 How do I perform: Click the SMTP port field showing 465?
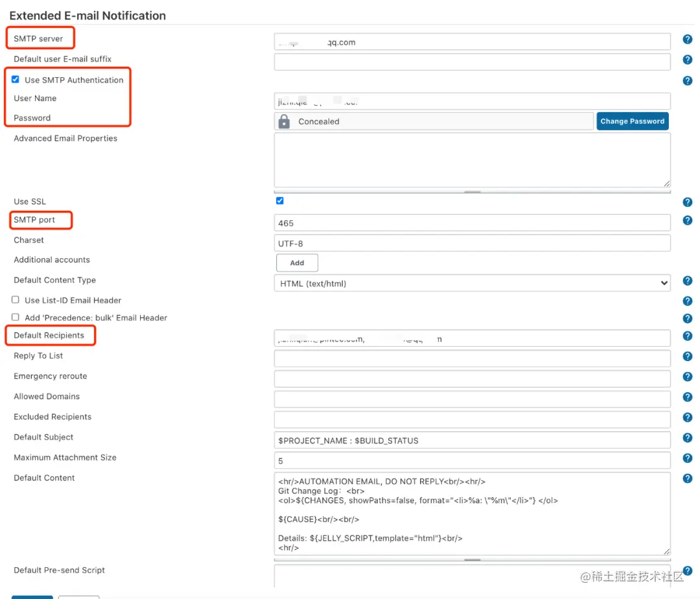click(472, 223)
